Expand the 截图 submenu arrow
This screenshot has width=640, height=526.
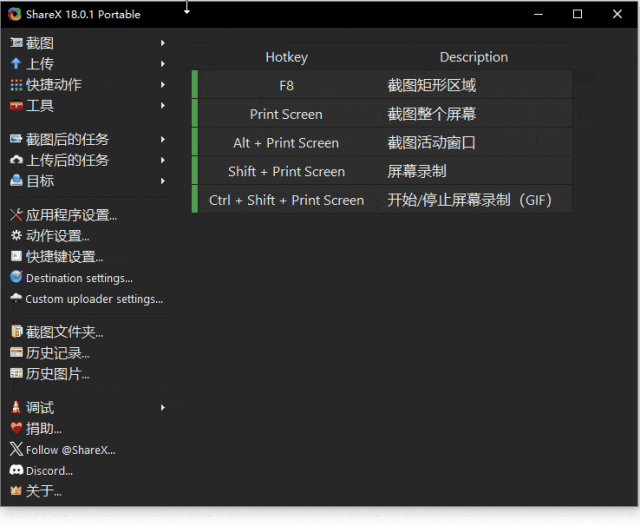[x=162, y=43]
